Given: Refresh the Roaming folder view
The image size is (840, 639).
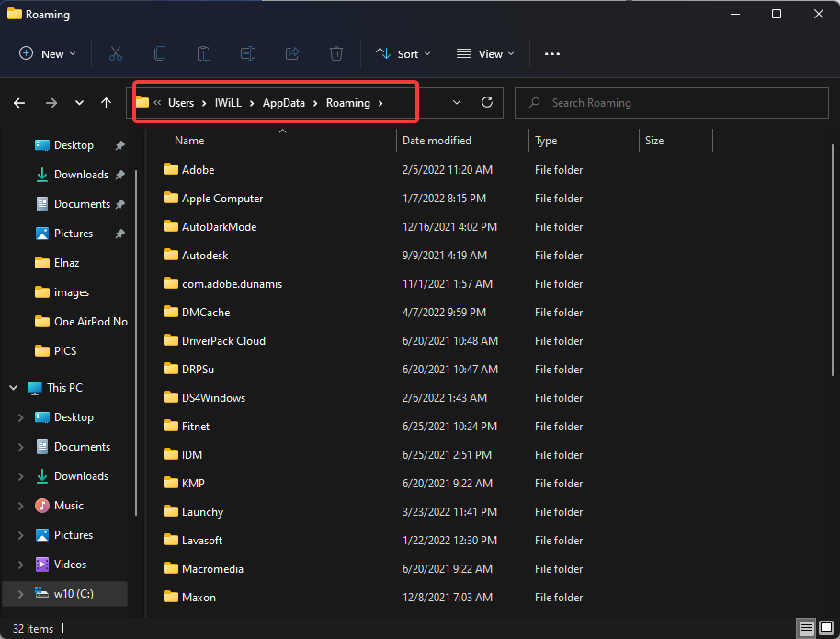Looking at the screenshot, I should 487,102.
